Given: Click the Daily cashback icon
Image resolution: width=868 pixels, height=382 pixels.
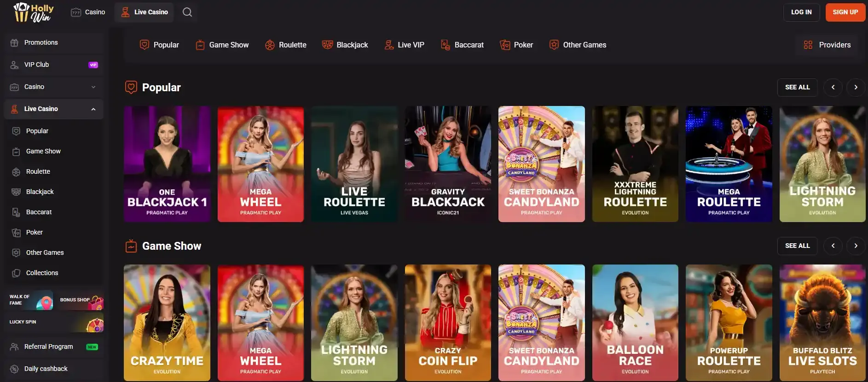Looking at the screenshot, I should tap(14, 369).
